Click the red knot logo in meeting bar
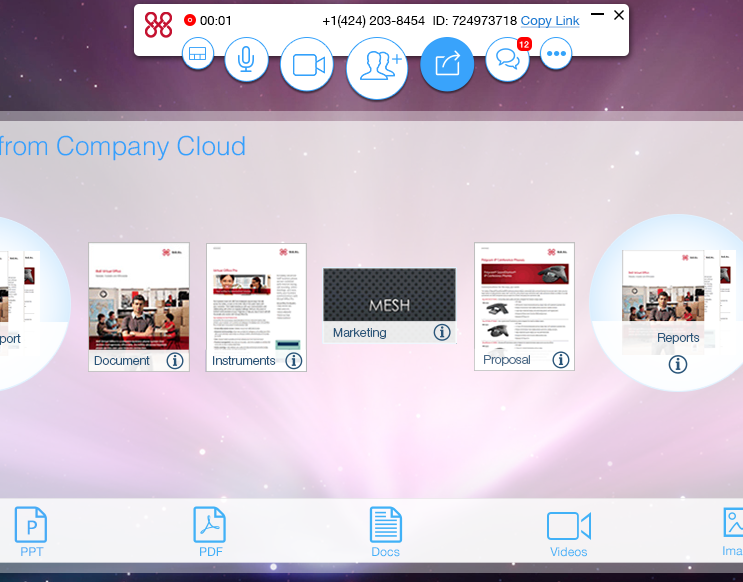This screenshot has width=743, height=582. point(158,25)
